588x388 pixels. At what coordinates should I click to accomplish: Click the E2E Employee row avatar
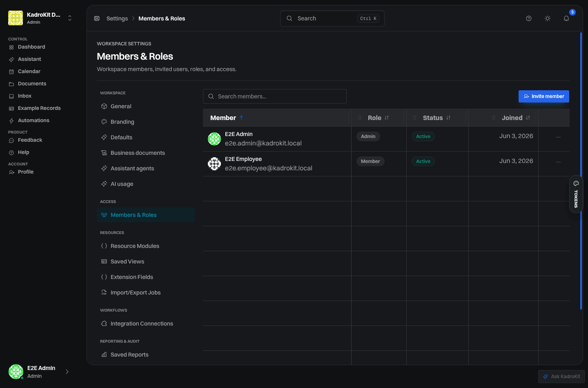[x=214, y=164]
